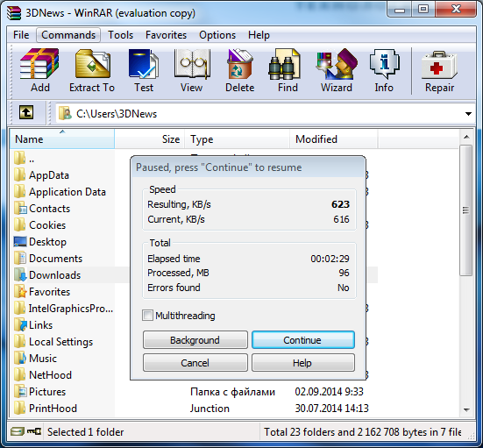Select the Pictures folder icon
Viewport: 483px width, 448px height.
pyautogui.click(x=20, y=391)
